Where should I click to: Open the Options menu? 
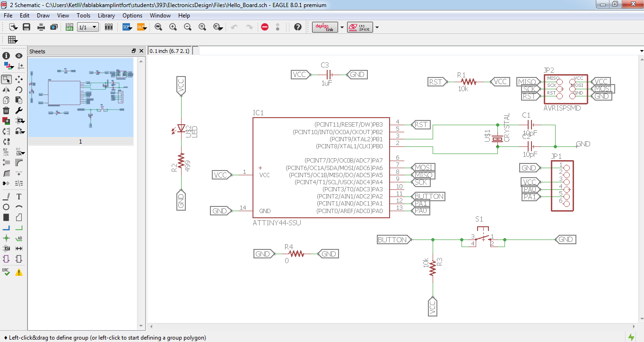coord(132,16)
